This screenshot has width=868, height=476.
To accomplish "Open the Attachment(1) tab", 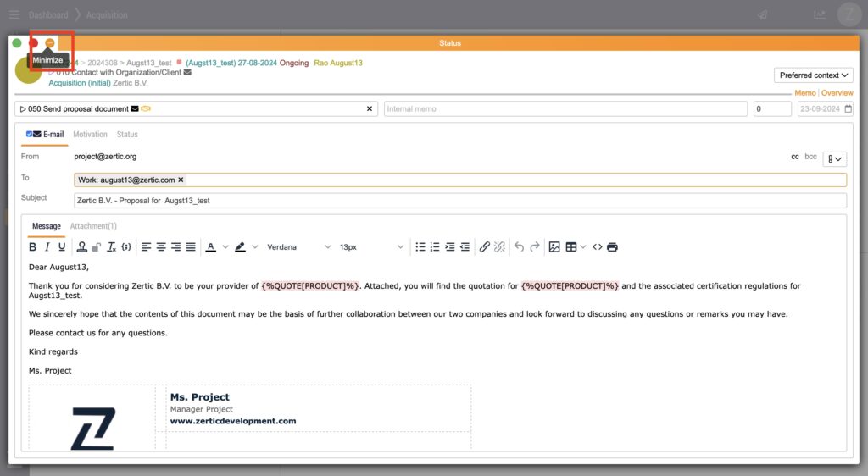I will tap(93, 226).
